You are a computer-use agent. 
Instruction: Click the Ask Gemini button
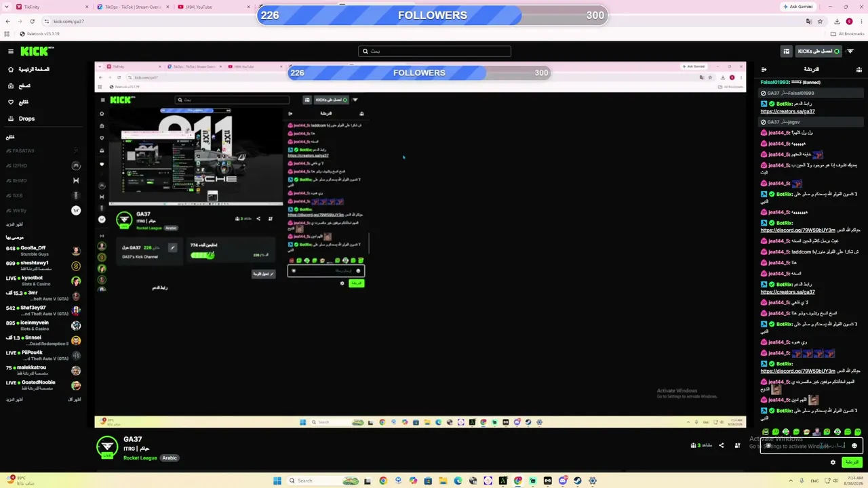tap(797, 7)
